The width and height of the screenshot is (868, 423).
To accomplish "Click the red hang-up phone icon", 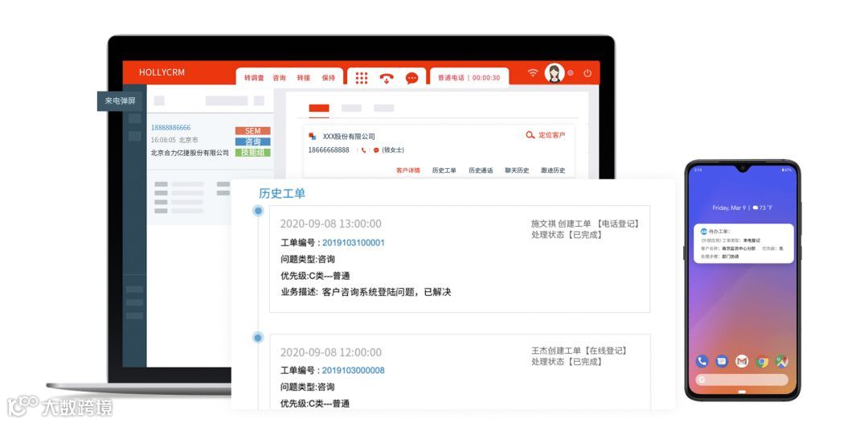I will point(387,78).
